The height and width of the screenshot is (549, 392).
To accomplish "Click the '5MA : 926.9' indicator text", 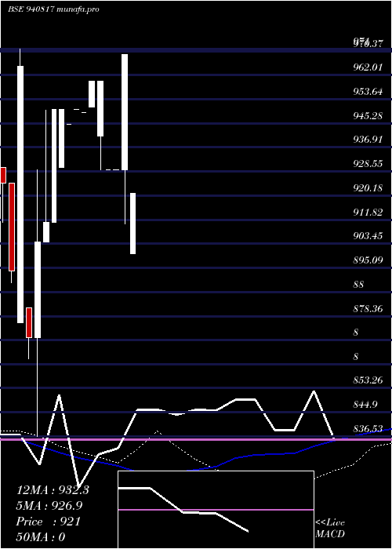I will [49, 506].
